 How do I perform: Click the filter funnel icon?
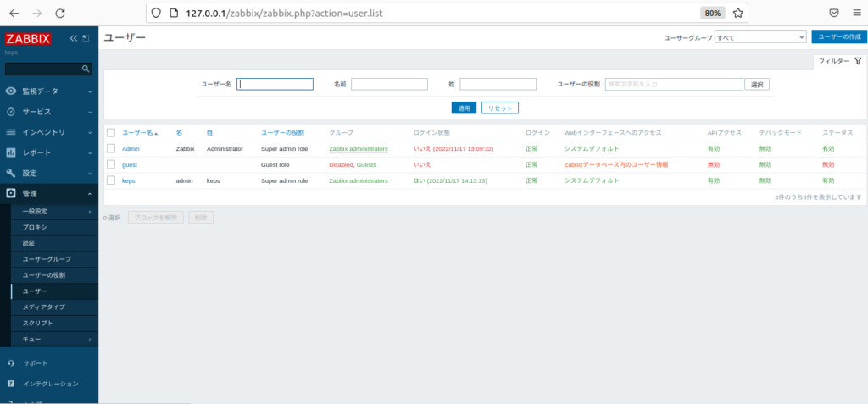point(858,62)
